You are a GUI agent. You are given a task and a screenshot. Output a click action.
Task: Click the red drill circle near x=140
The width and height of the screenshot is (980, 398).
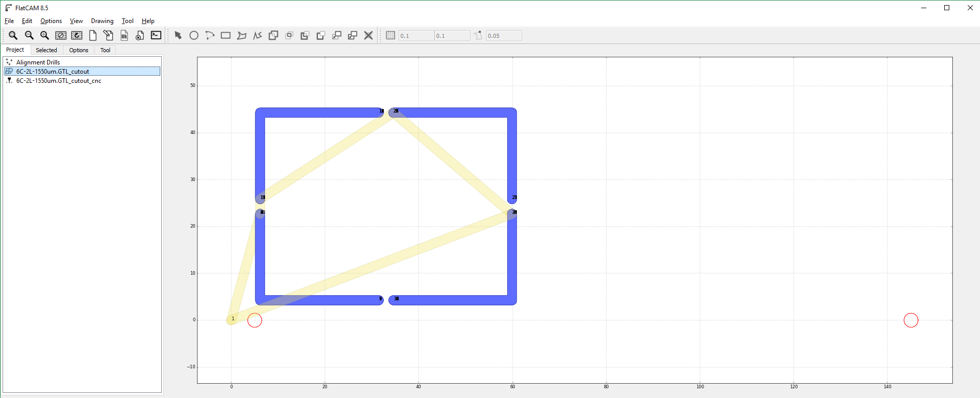[x=911, y=320]
